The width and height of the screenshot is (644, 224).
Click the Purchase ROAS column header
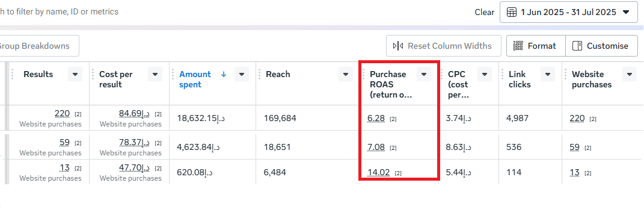391,84
